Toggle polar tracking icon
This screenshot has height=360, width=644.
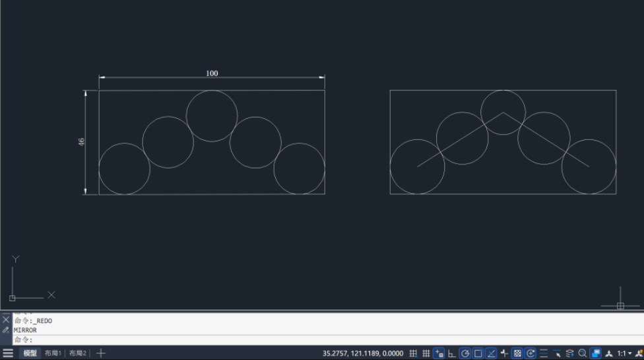pos(465,353)
